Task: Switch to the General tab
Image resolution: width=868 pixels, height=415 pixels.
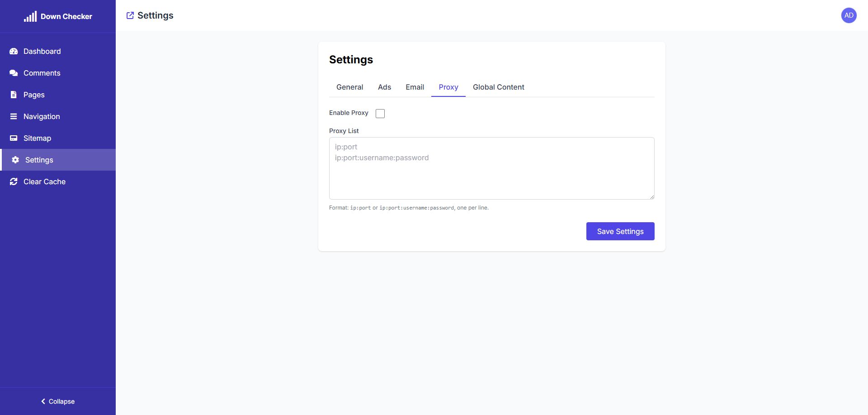Action: coord(349,87)
